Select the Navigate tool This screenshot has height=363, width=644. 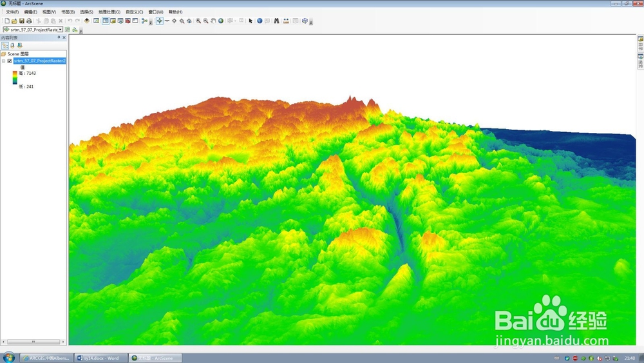[x=159, y=21]
